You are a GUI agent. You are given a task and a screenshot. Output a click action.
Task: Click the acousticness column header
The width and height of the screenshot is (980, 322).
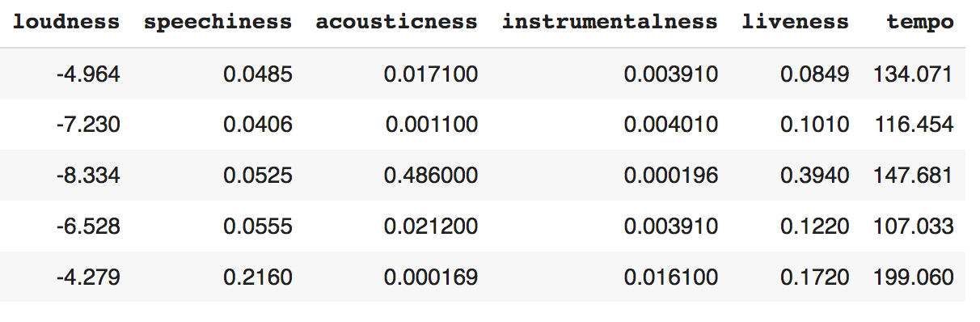(x=397, y=22)
